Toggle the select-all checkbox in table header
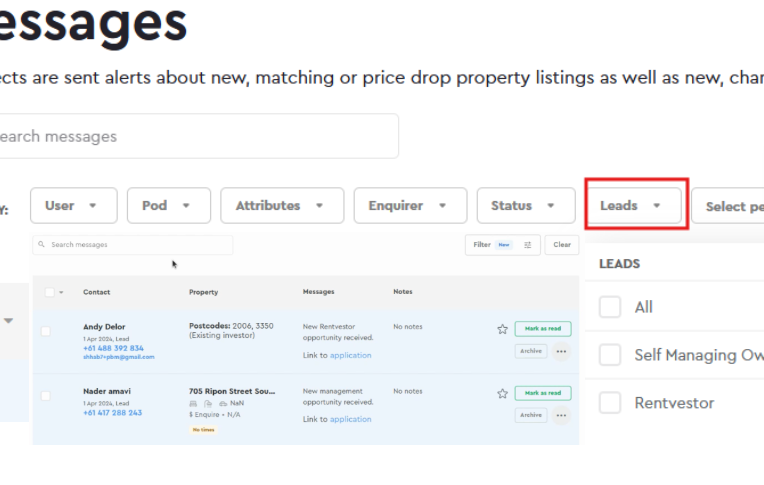 click(49, 292)
